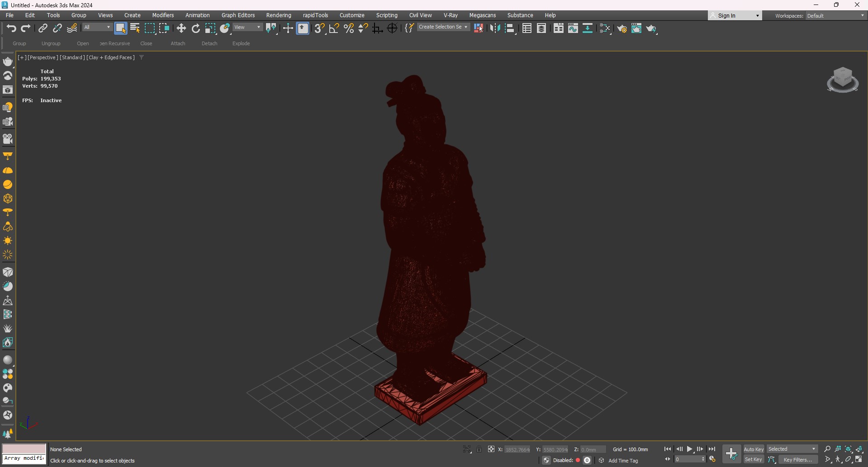Click the Align tool icon
868x467 pixels.
pyautogui.click(x=510, y=28)
